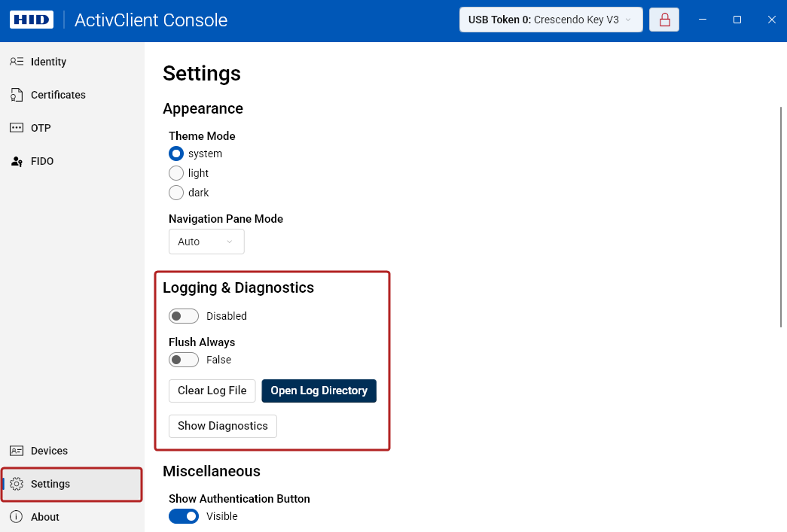Screen dimensions: 787x532
Task: Click the settings page vertical scrollbar
Action: (x=781, y=217)
